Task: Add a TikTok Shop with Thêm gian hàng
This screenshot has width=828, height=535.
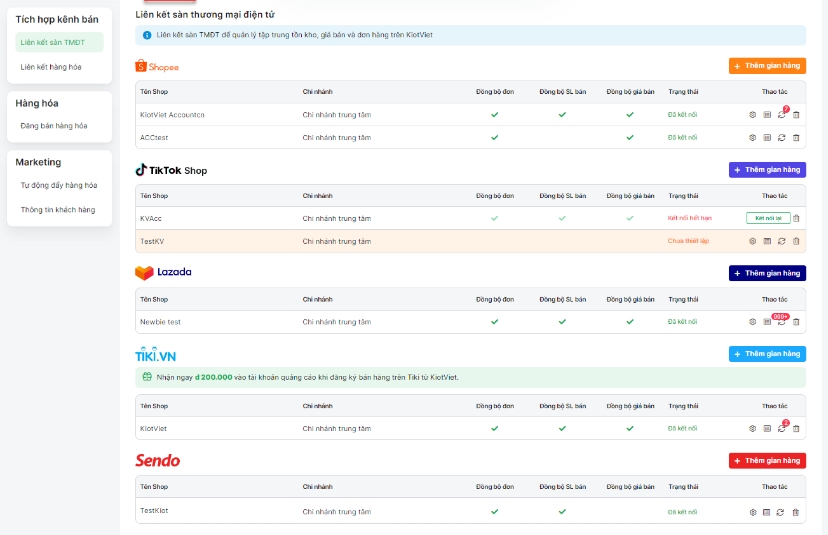Action: coord(767,170)
